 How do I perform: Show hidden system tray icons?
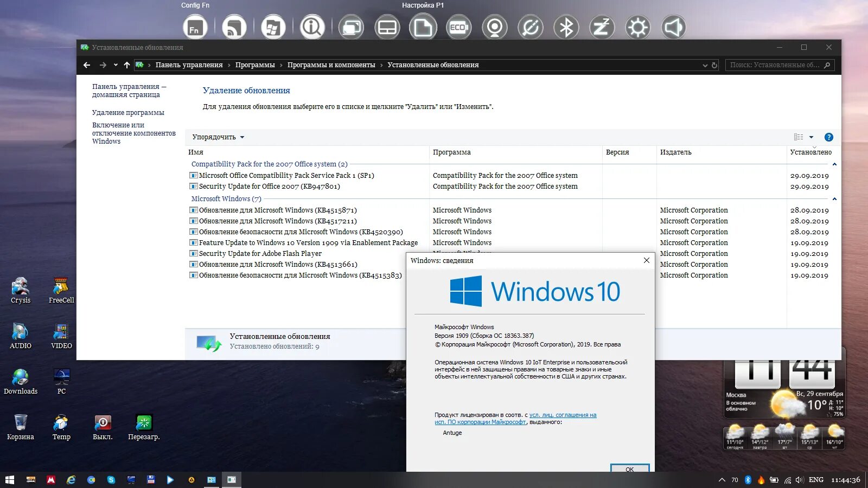coord(722,480)
